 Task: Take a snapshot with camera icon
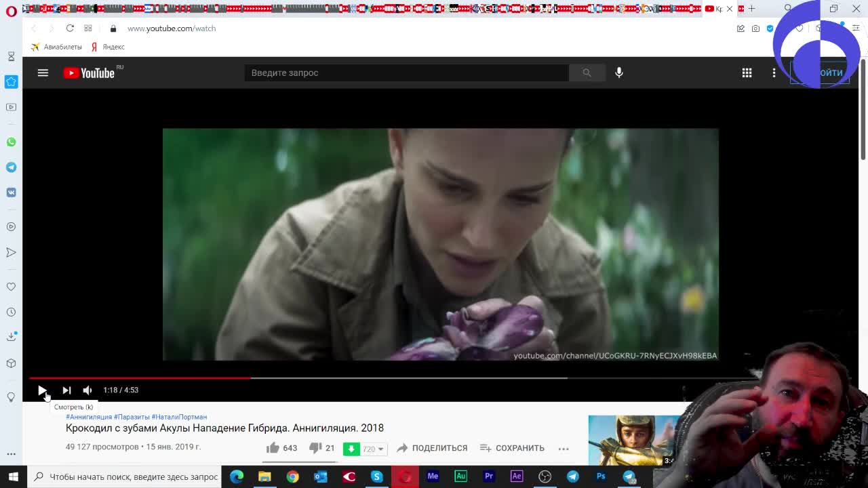[x=755, y=28]
